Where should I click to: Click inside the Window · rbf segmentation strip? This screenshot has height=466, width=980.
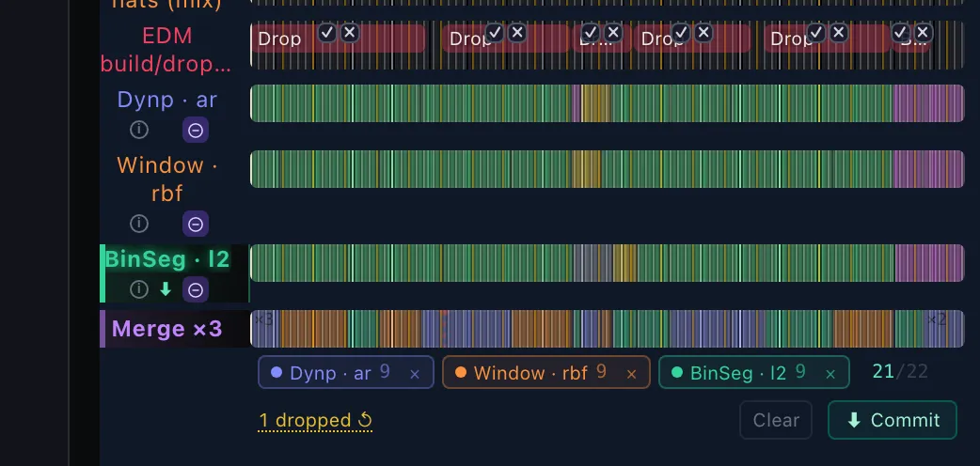pos(607,169)
